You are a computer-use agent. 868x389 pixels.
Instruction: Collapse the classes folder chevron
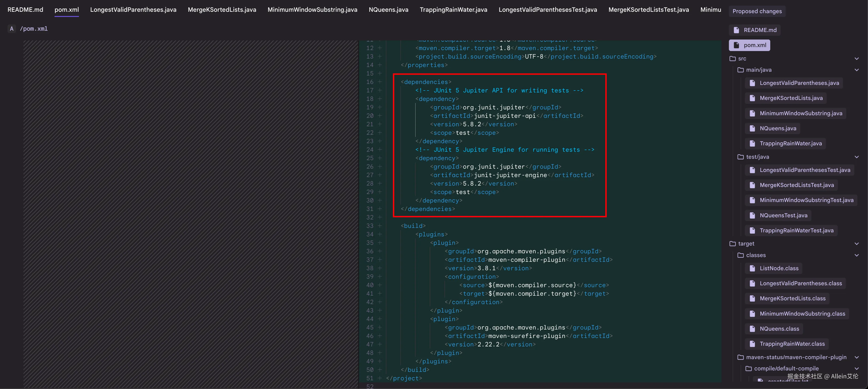[x=856, y=255]
